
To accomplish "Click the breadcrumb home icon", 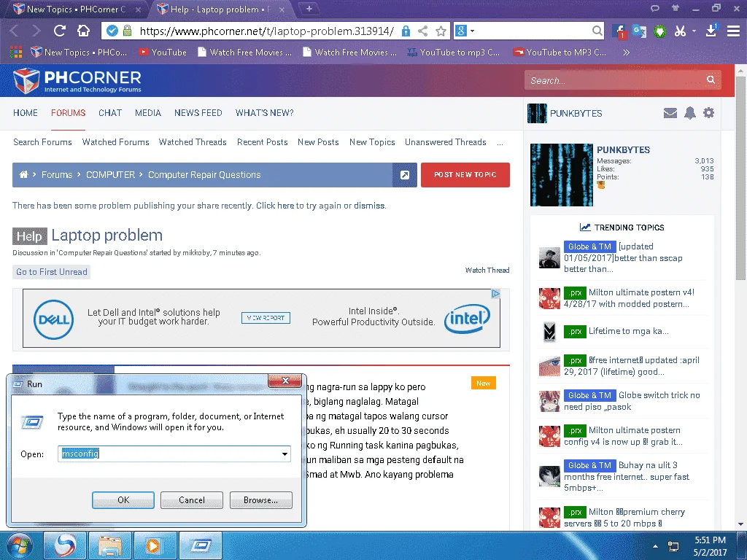I will click(23, 174).
